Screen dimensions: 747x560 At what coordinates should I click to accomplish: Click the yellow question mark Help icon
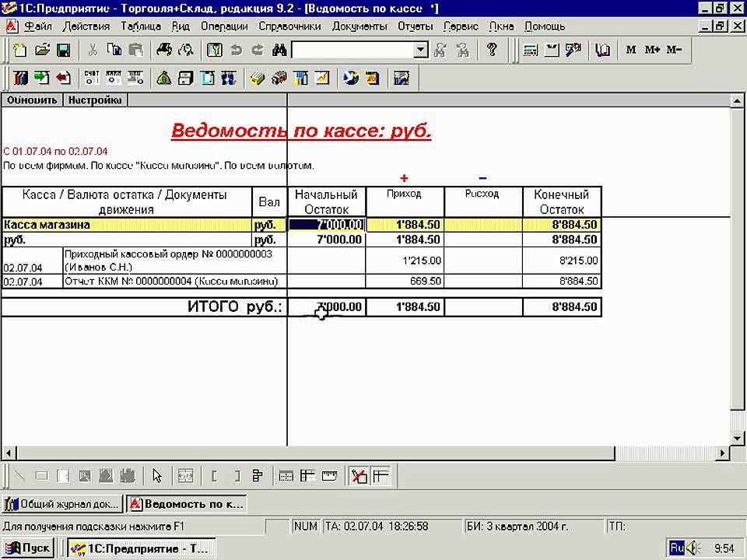pos(492,50)
